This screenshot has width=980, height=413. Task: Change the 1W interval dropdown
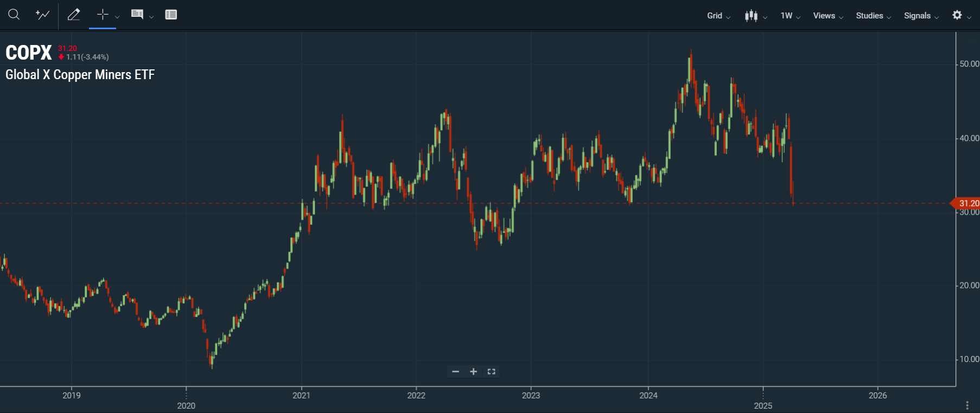[x=790, y=16]
